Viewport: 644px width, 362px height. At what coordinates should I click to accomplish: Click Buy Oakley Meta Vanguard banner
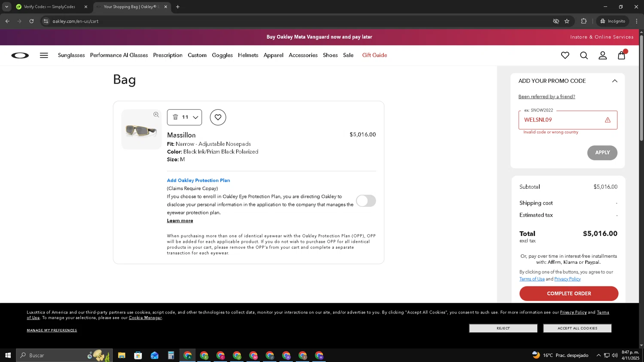click(x=319, y=37)
